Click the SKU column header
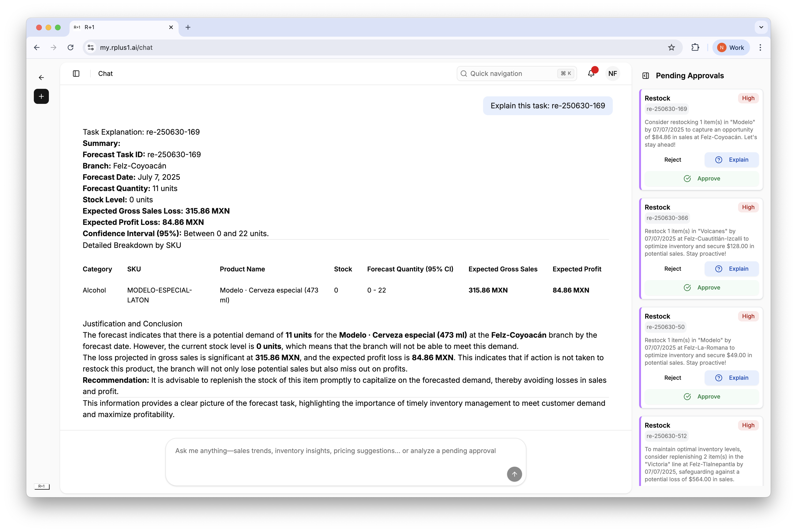Screen dimensions: 797x532 coord(134,269)
